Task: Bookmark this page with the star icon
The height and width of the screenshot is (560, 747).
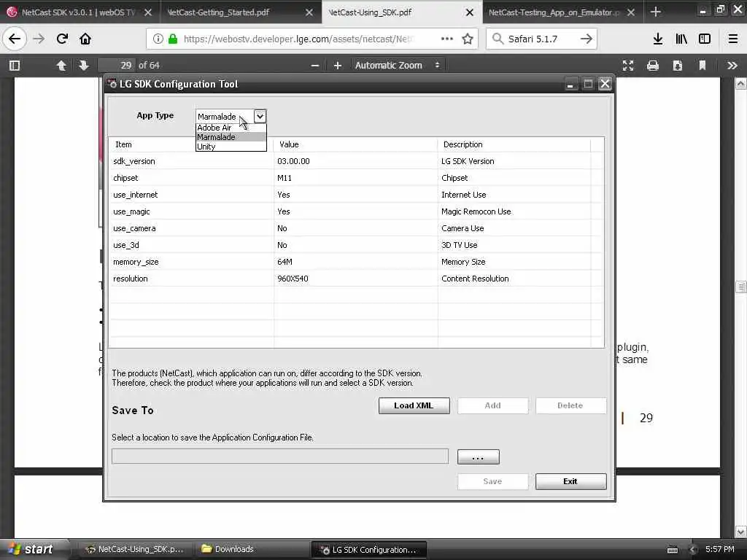Action: [468, 39]
